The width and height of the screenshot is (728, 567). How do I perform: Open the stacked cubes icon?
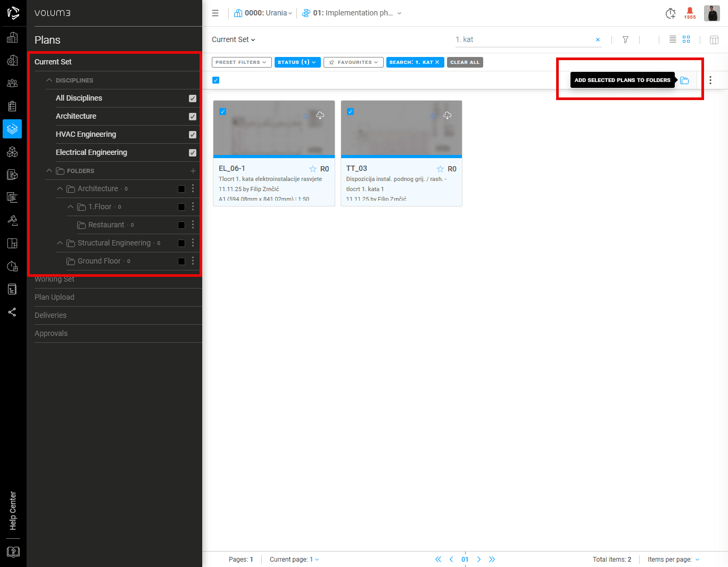pos(12,152)
